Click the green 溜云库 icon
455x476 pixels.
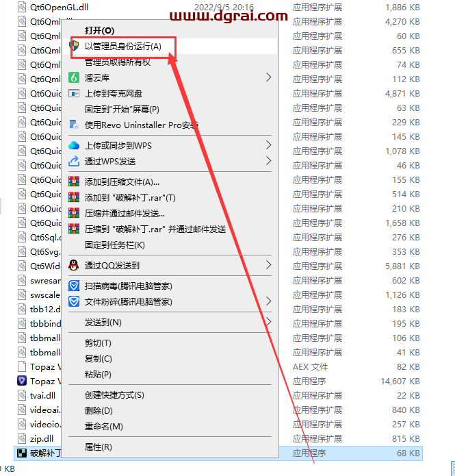coord(74,77)
